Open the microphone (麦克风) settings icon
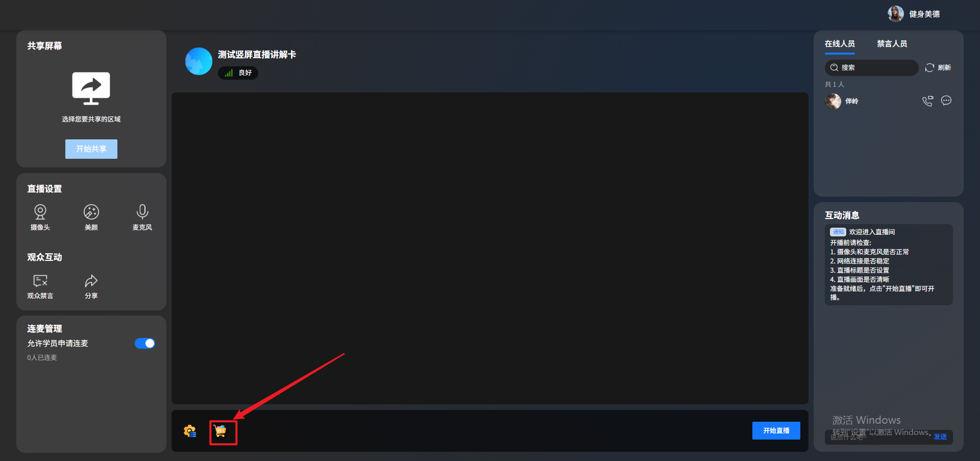This screenshot has height=461, width=980. click(142, 212)
